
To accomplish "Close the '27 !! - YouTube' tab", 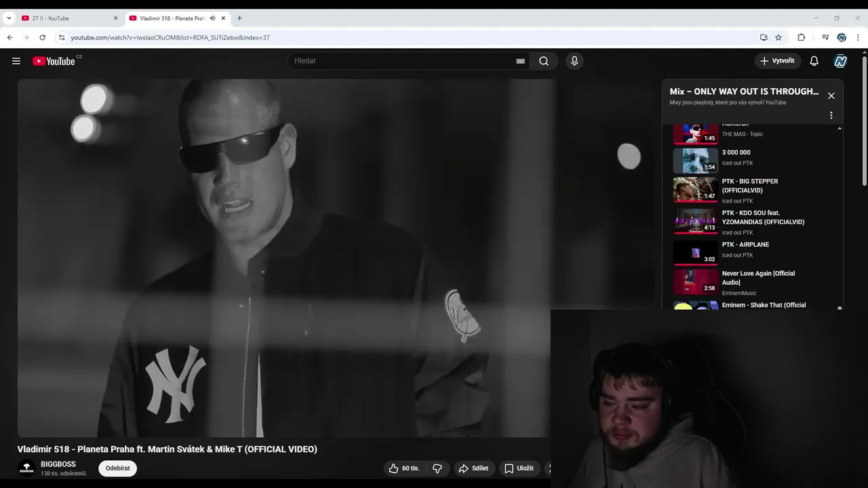I will [115, 18].
